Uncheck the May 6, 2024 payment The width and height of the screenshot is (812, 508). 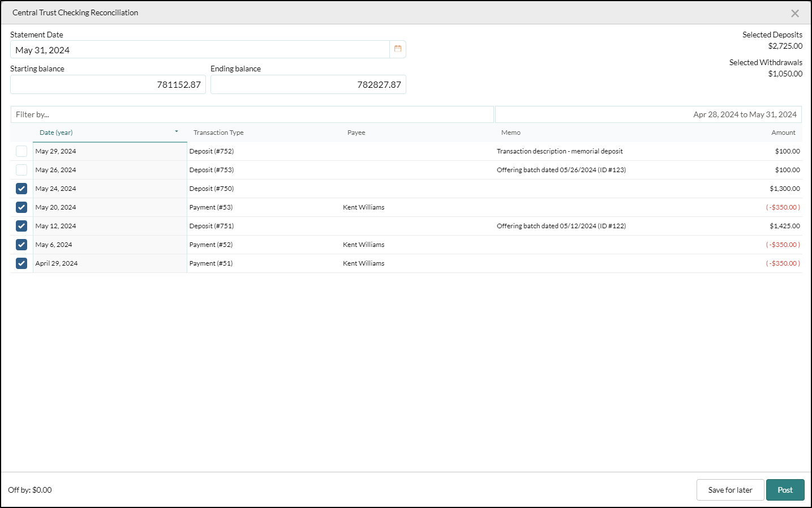pyautogui.click(x=22, y=245)
